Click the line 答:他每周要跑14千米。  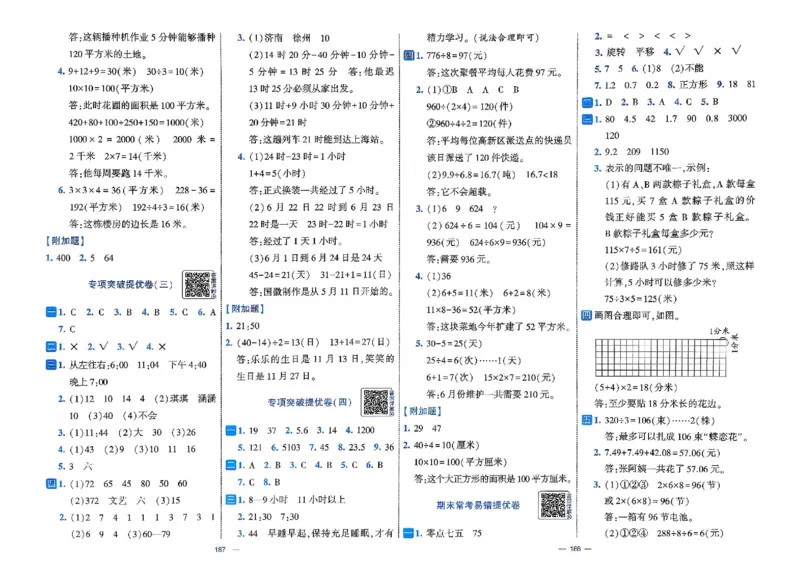tap(119, 173)
